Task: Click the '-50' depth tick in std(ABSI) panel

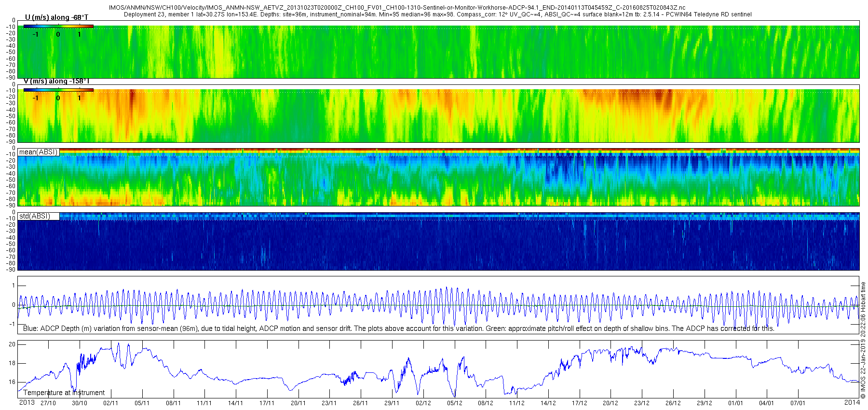Action: tap(11, 244)
